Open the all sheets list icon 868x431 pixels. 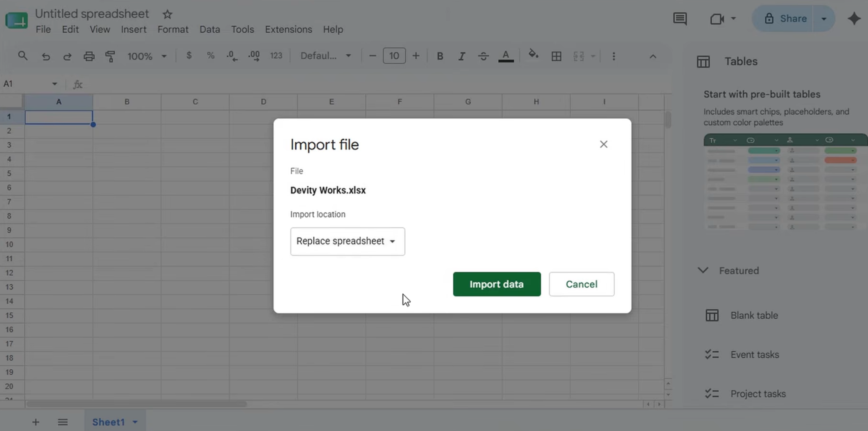[x=63, y=422]
